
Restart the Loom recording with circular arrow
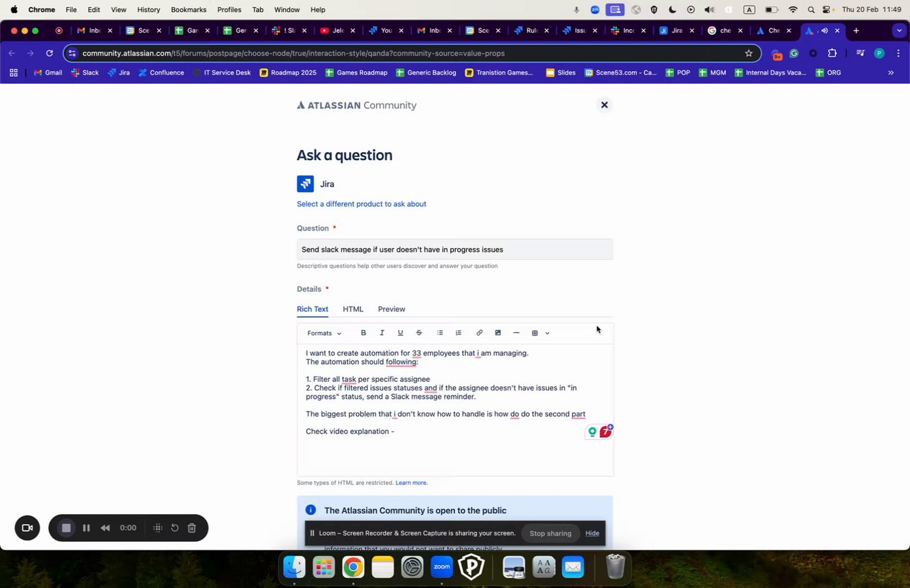click(x=175, y=528)
